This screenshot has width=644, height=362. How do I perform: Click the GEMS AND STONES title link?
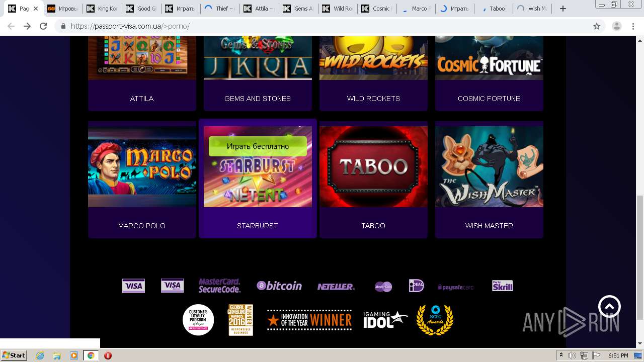coord(258,99)
